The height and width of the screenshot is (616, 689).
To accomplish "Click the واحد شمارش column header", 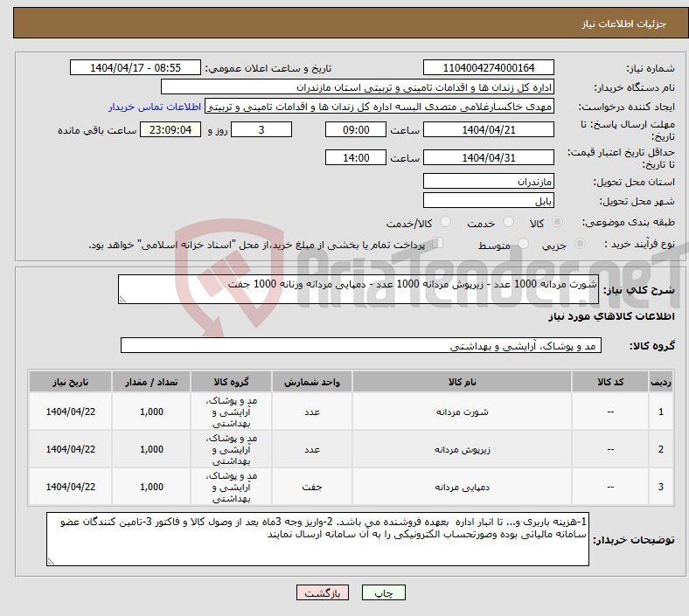I will [312, 382].
